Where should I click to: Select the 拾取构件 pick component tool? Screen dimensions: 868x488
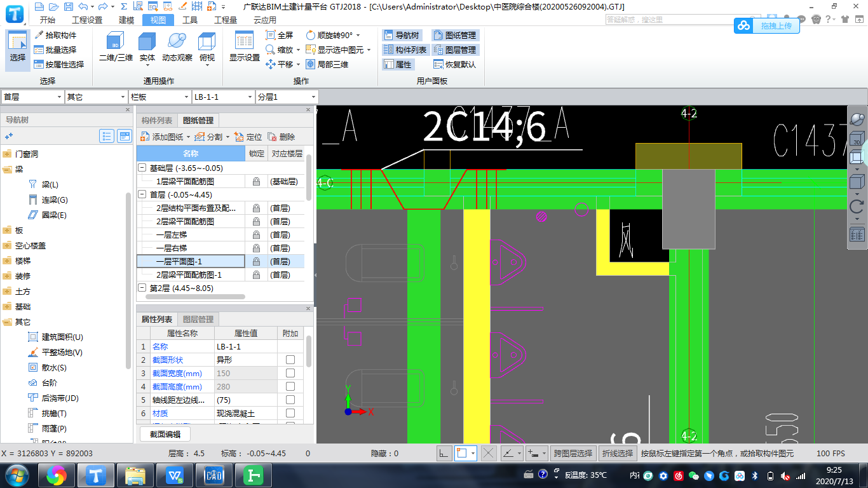click(55, 35)
